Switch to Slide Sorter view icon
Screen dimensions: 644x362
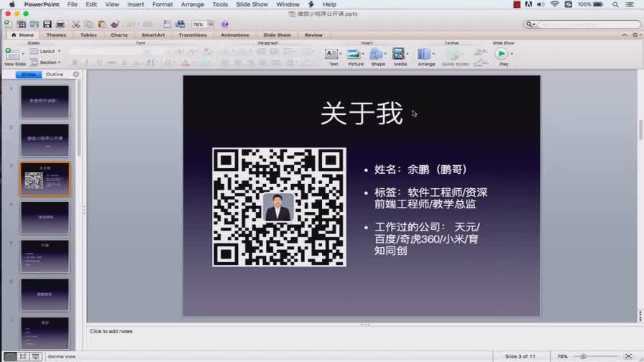[23, 356]
